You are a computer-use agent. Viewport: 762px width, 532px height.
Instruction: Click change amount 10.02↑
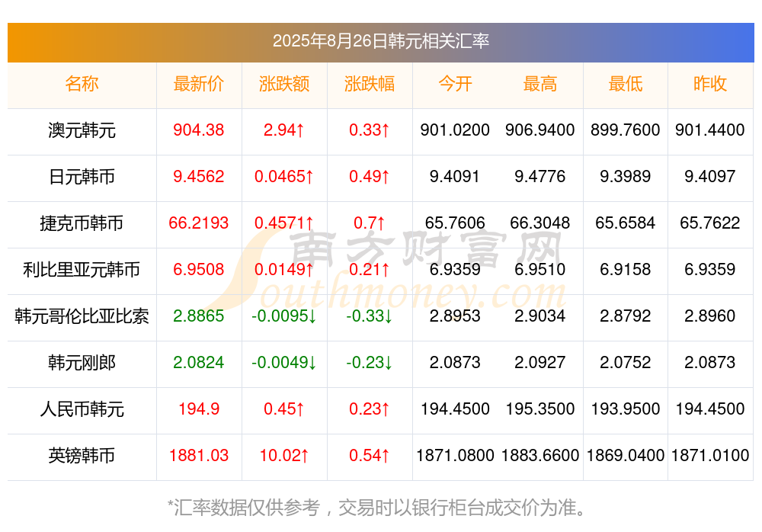point(283,455)
